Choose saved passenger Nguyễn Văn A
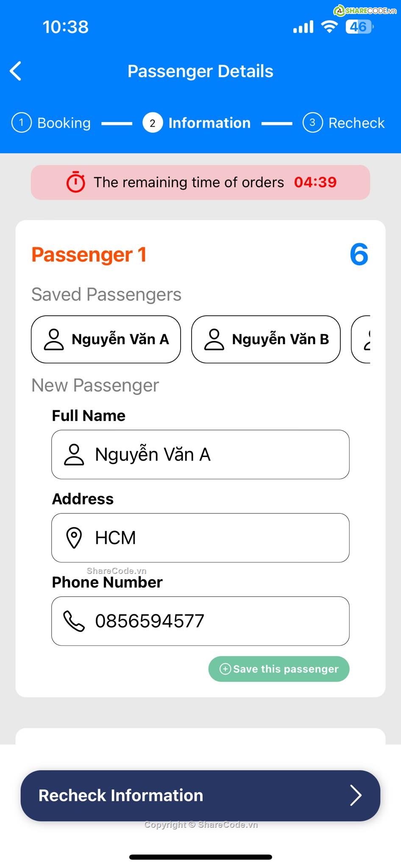 [x=106, y=339]
